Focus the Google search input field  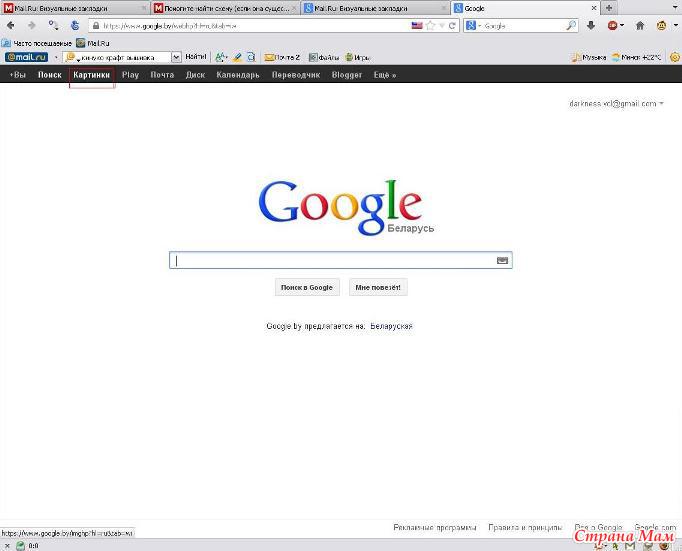click(341, 260)
